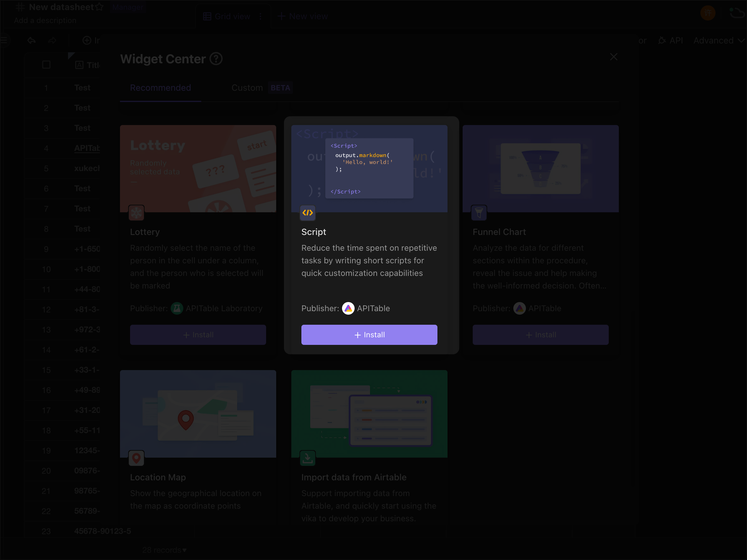Viewport: 747px width, 560px height.
Task: Open the API panel
Action: coord(670,41)
